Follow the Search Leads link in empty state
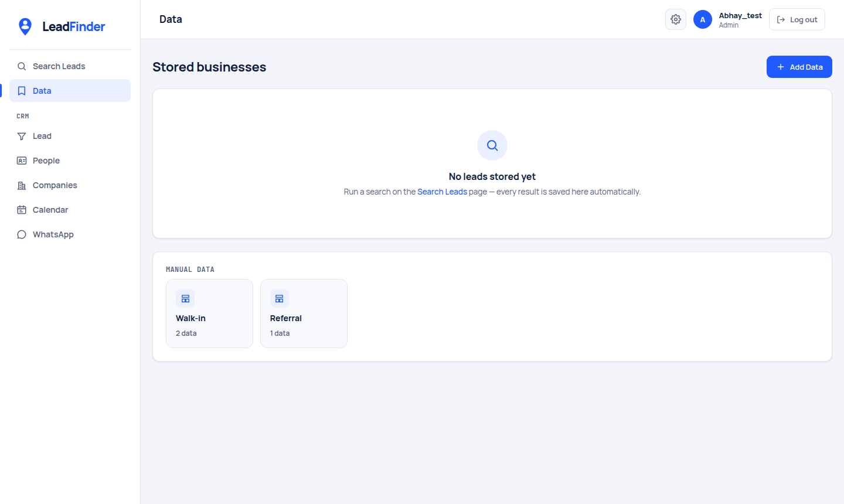Image resolution: width=844 pixels, height=504 pixels. point(442,192)
